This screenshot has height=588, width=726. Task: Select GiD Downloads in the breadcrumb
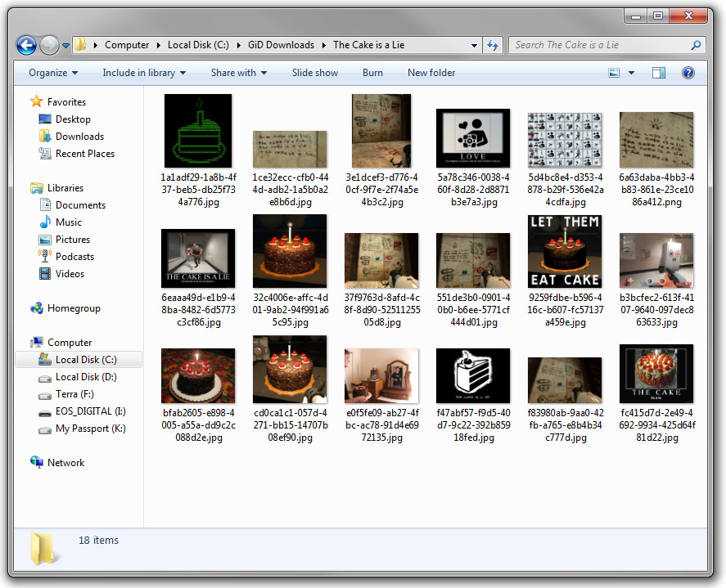pos(281,45)
